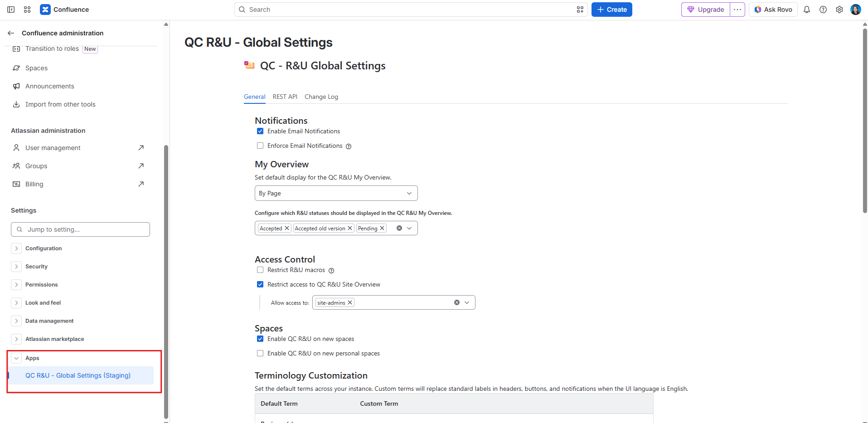
Task: Remove the Accepted status tag
Action: click(287, 228)
